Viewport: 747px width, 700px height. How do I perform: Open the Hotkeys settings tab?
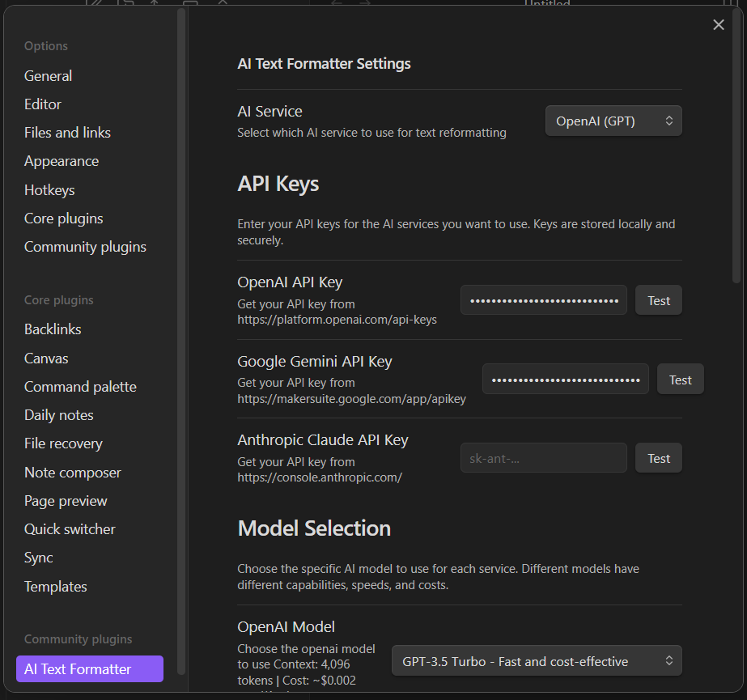[x=49, y=189]
